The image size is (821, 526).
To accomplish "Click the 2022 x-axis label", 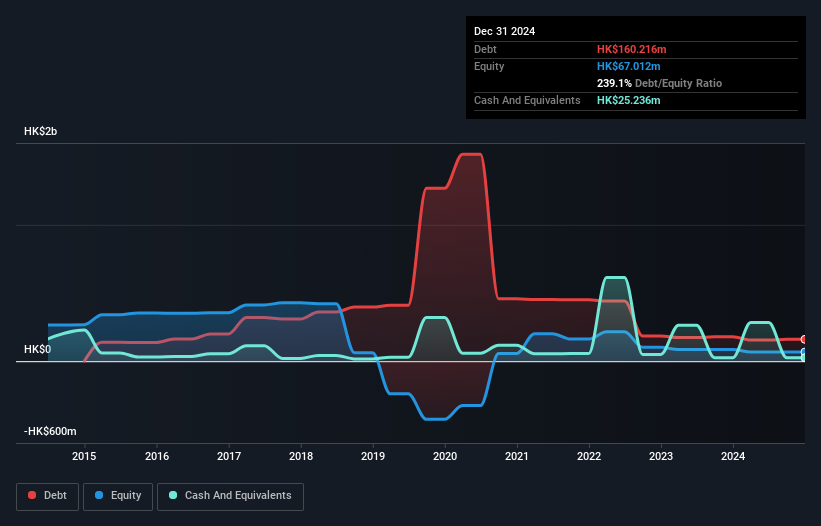I will (589, 456).
